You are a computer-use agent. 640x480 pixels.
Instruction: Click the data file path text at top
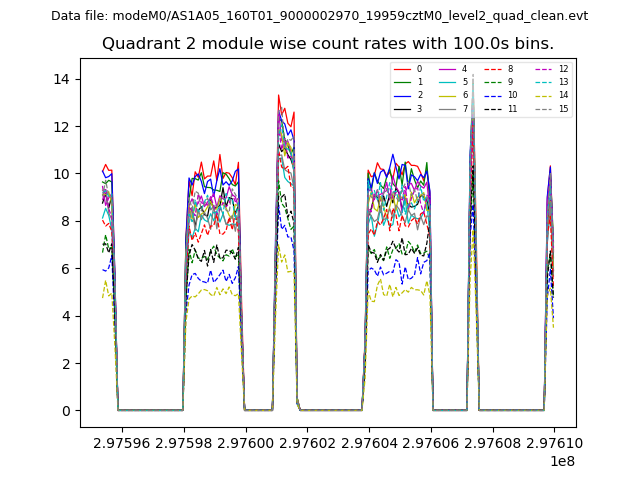point(319,16)
